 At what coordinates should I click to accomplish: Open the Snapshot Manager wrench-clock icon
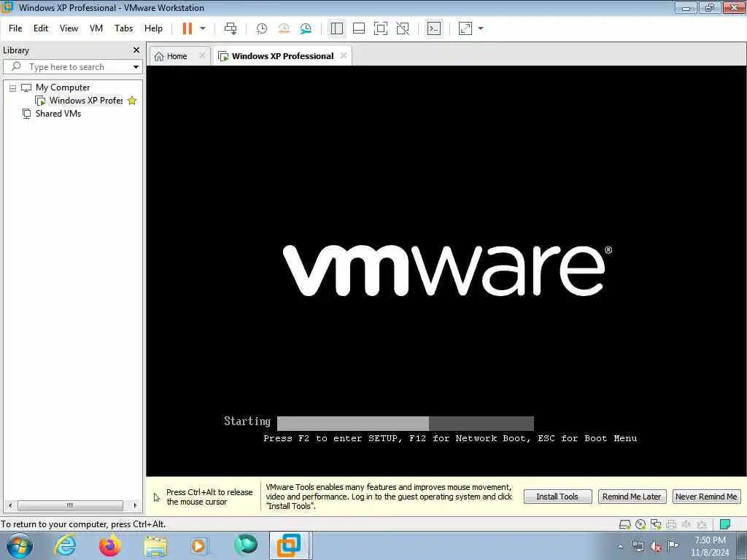(x=306, y=28)
